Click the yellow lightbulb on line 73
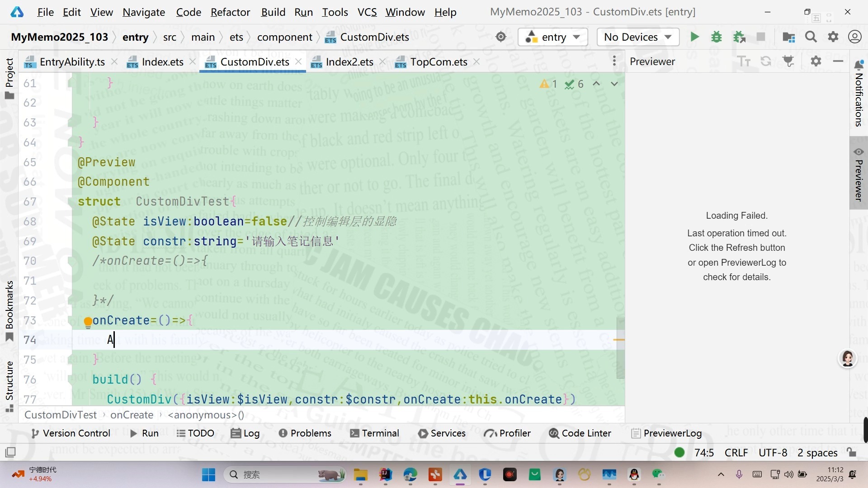 [x=88, y=322]
